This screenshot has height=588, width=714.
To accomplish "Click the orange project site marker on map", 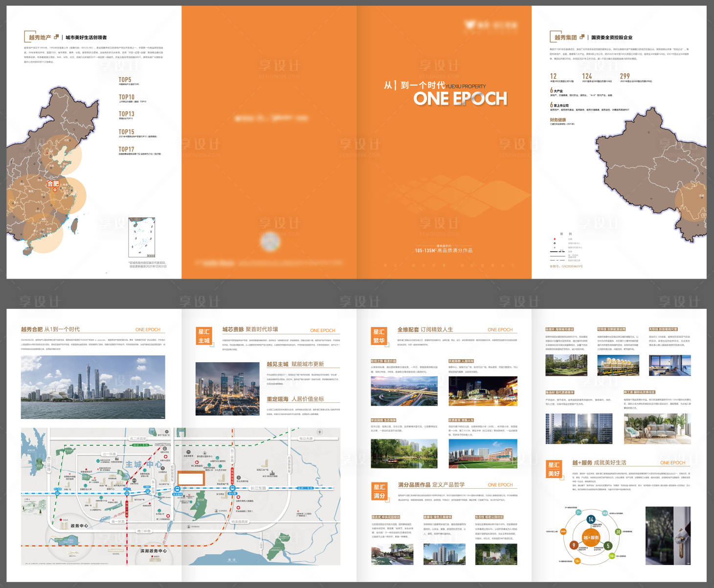I will point(191,478).
